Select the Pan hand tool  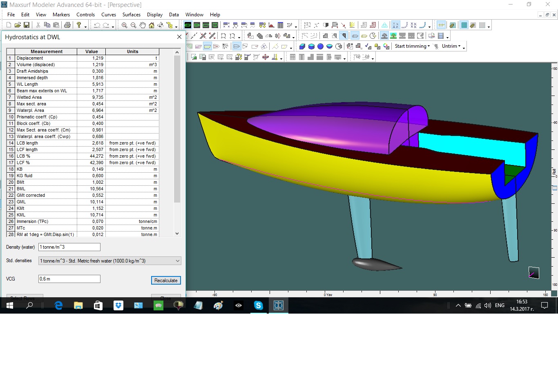click(142, 25)
